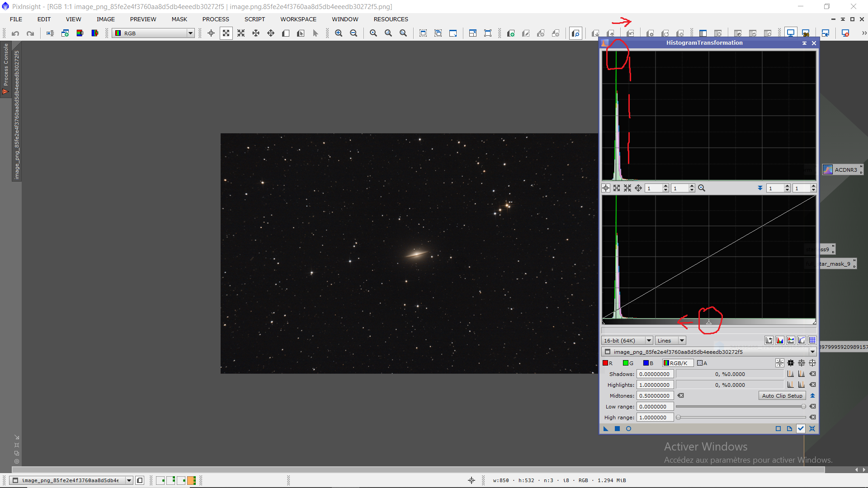Enable the track view checkmark toggle

pyautogui.click(x=801, y=429)
